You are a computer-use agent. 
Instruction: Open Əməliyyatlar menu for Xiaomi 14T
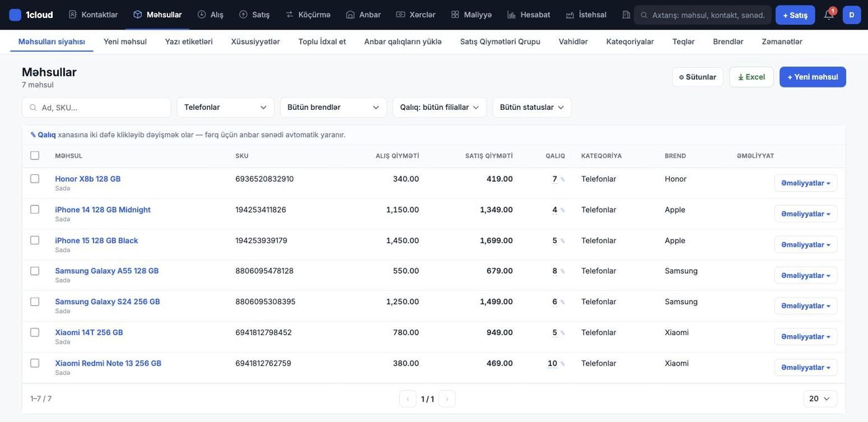click(x=806, y=336)
